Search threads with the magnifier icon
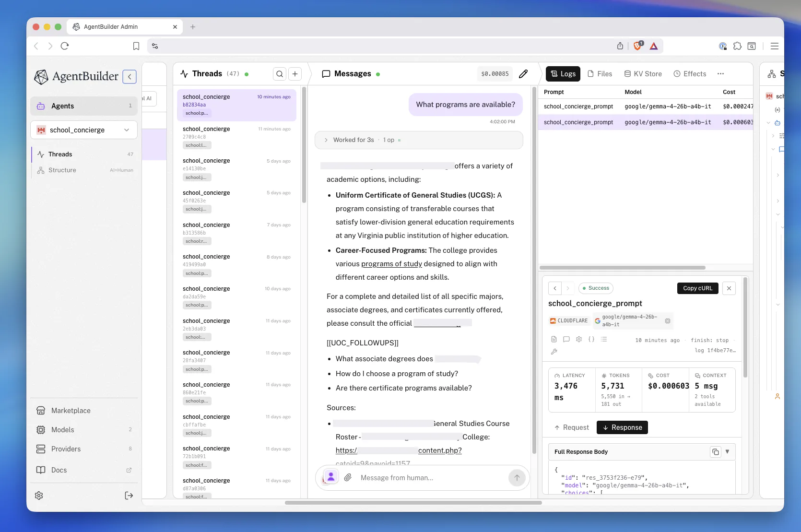The height and width of the screenshot is (532, 801). point(280,74)
